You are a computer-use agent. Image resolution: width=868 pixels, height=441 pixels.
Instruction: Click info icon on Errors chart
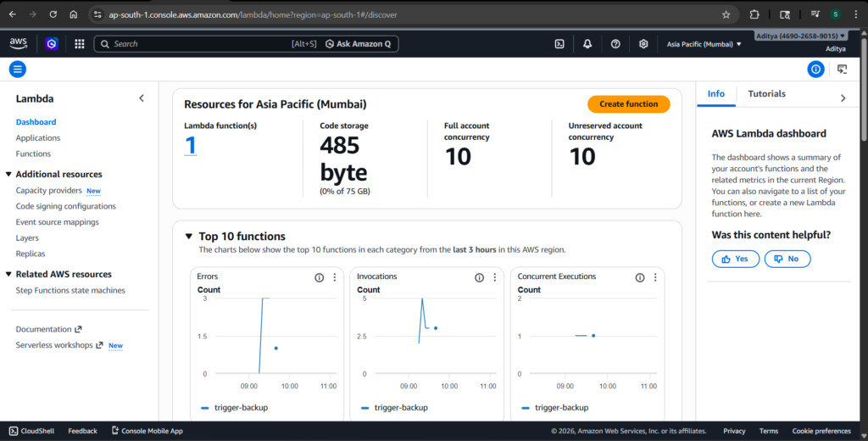point(320,277)
